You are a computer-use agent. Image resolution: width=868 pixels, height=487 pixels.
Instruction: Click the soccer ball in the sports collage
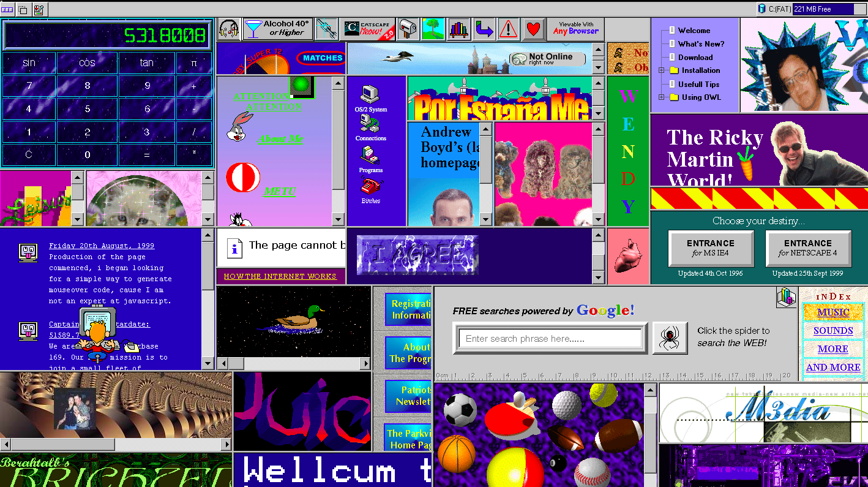point(460,409)
